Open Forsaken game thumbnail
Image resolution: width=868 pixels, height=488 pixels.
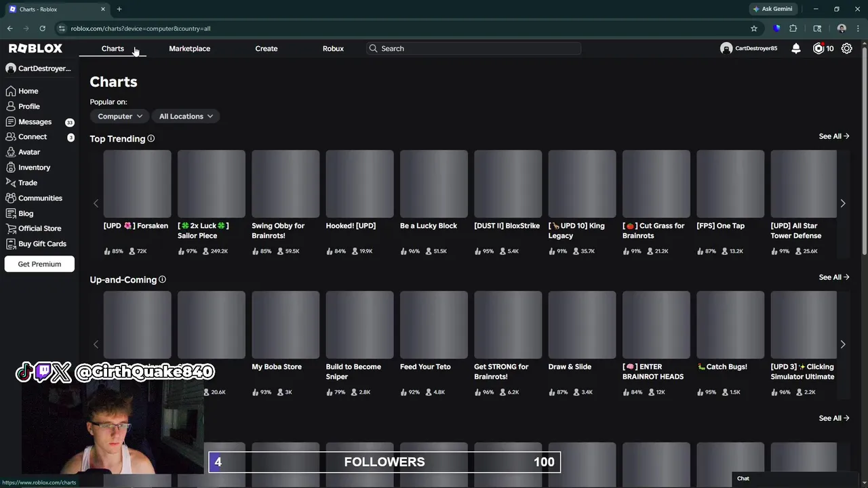[137, 184]
